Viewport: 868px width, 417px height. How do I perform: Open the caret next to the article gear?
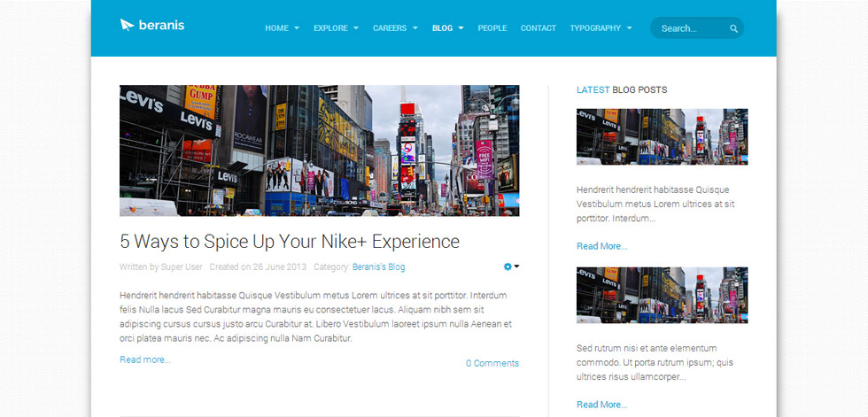coord(516,266)
